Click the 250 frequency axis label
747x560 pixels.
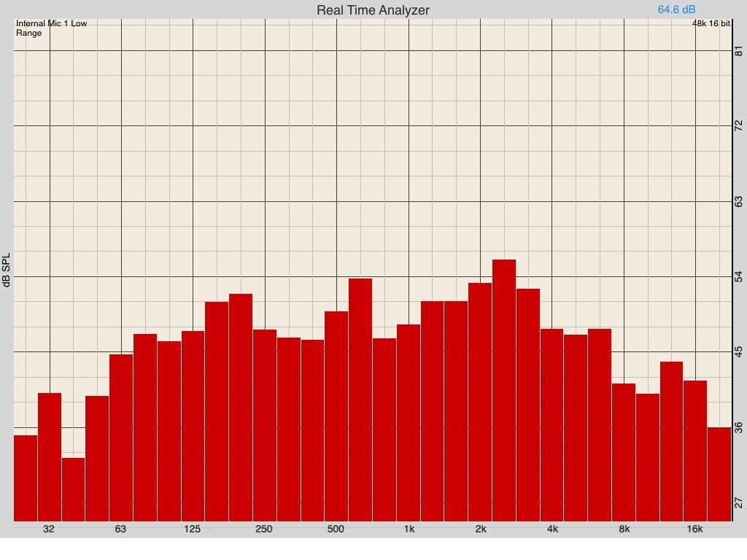coord(264,529)
